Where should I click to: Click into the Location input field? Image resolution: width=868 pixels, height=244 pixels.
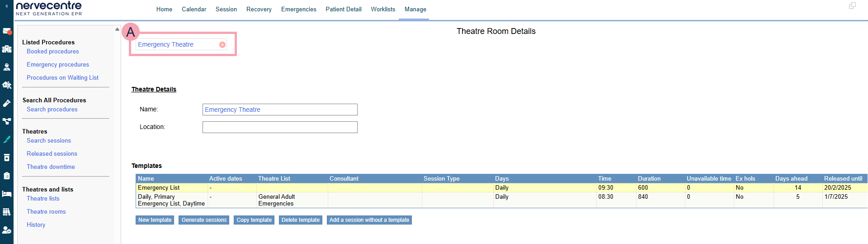click(x=280, y=127)
